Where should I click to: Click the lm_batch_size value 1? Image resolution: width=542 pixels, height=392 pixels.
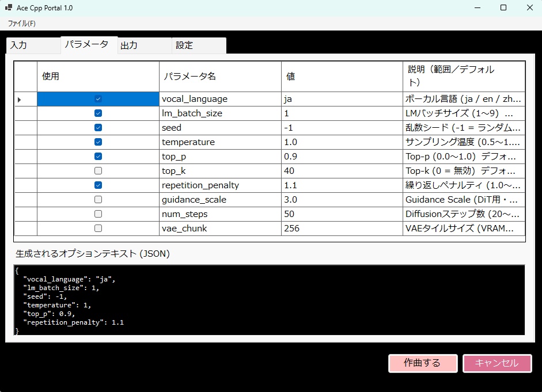(342, 113)
